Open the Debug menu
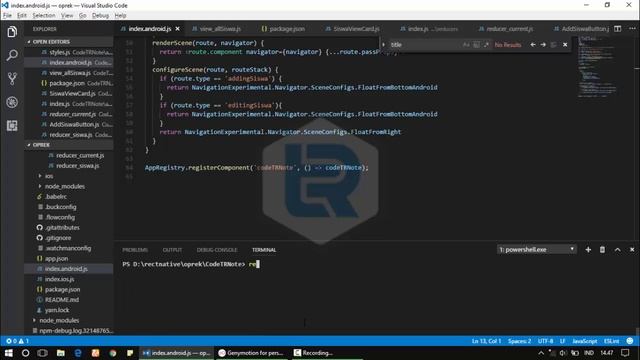Image resolution: width=640 pixels, height=360 pixels. pyautogui.click(x=100, y=16)
